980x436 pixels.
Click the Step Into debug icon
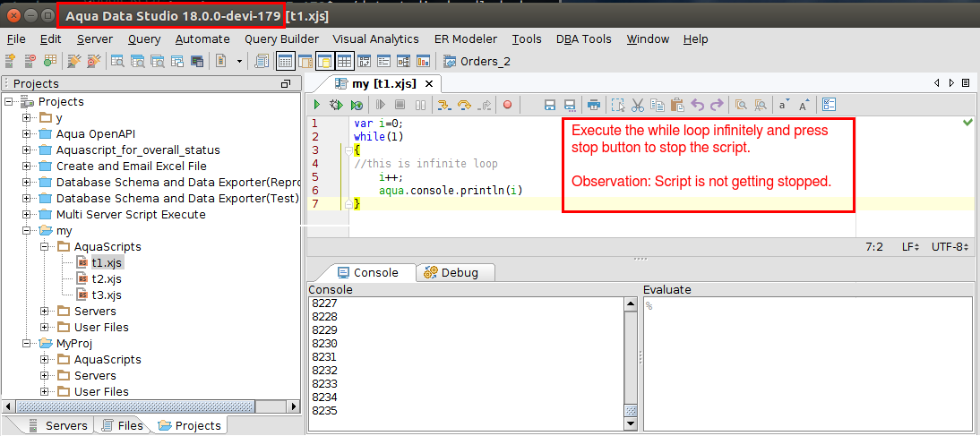tap(444, 105)
